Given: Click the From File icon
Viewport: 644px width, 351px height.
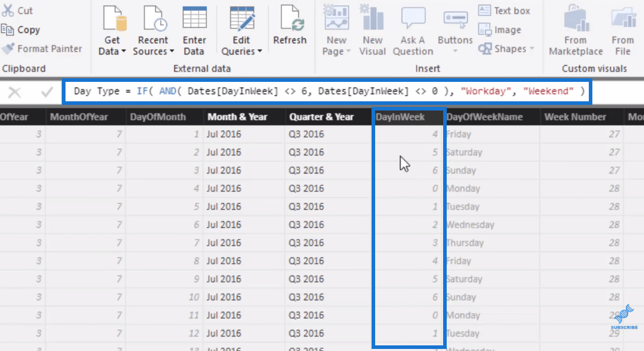Looking at the screenshot, I should [623, 18].
